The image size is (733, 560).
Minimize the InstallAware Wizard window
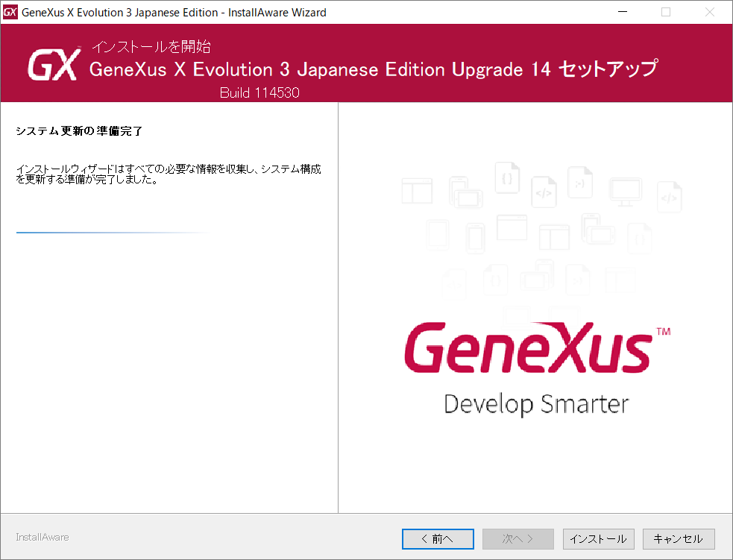coord(623,12)
